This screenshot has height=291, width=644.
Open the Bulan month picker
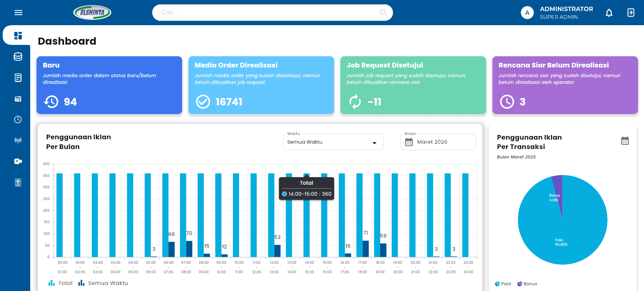[x=438, y=142]
